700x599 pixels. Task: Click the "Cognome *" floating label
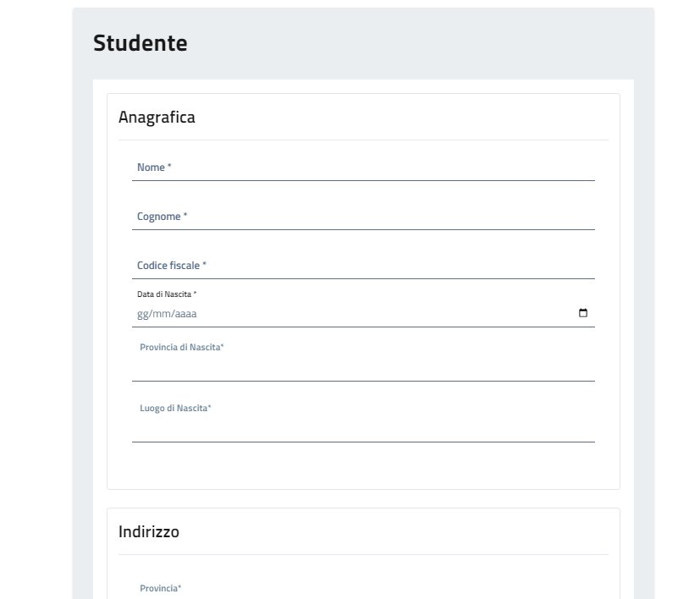(163, 217)
